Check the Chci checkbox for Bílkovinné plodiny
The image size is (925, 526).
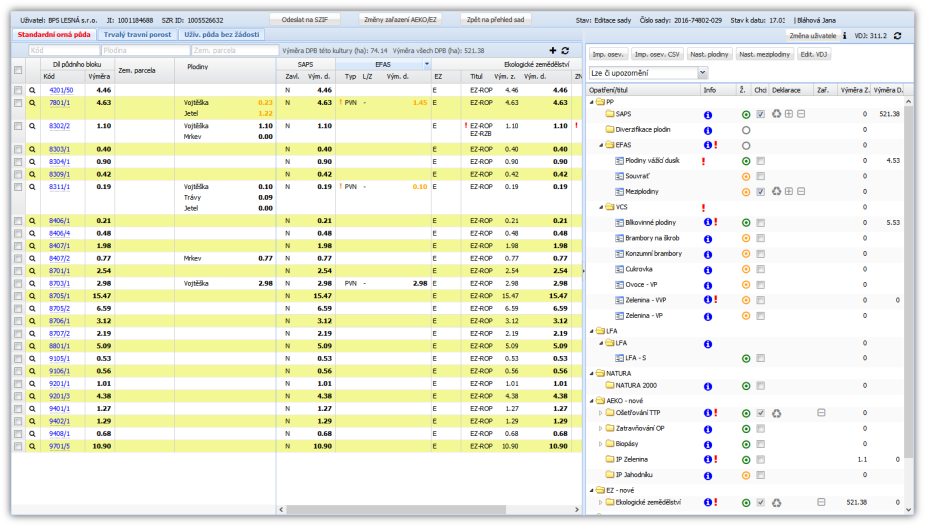761,223
